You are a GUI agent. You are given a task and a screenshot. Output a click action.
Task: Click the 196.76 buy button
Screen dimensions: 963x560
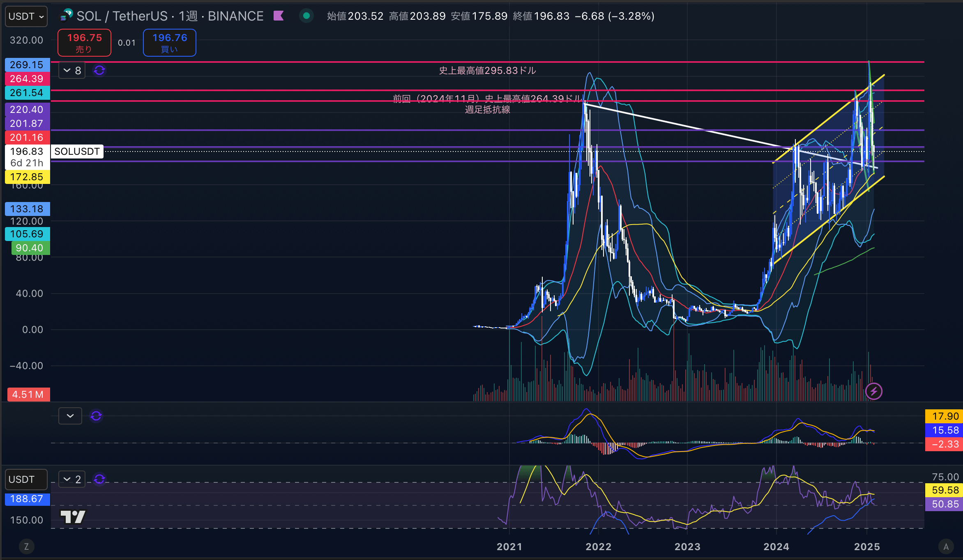click(x=170, y=43)
